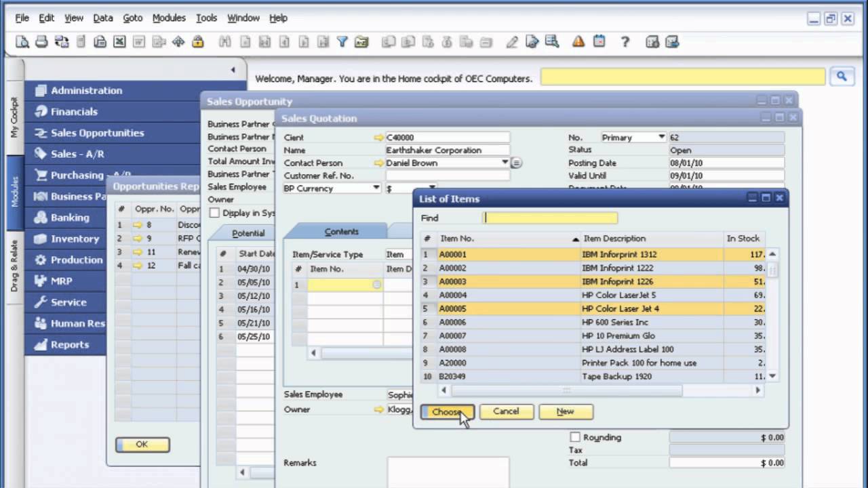This screenshot has height=488, width=868.
Task: Click the Lock Screen padlock icon
Action: pos(197,42)
